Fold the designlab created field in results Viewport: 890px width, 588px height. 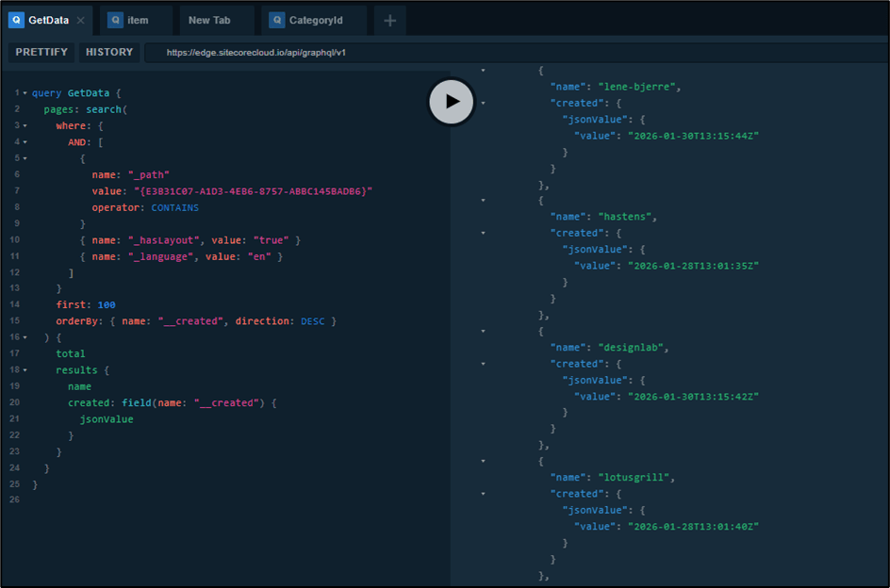[483, 364]
